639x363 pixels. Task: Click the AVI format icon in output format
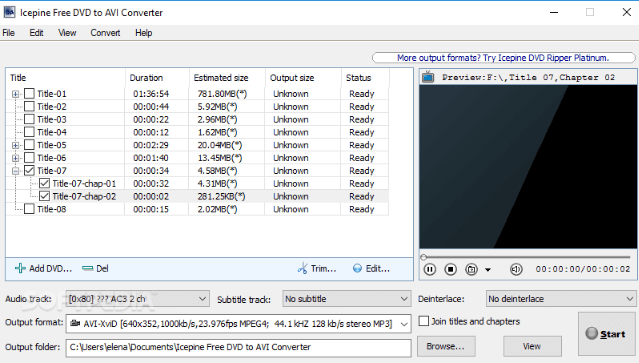tap(75, 323)
